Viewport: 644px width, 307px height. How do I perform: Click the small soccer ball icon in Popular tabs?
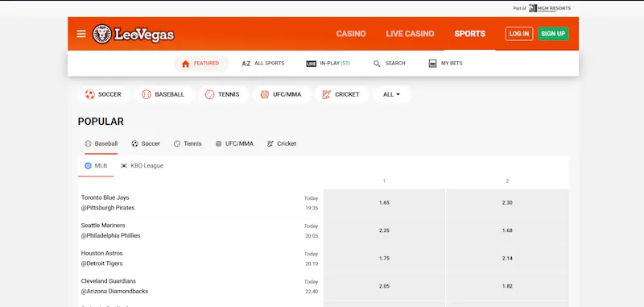pyautogui.click(x=134, y=144)
